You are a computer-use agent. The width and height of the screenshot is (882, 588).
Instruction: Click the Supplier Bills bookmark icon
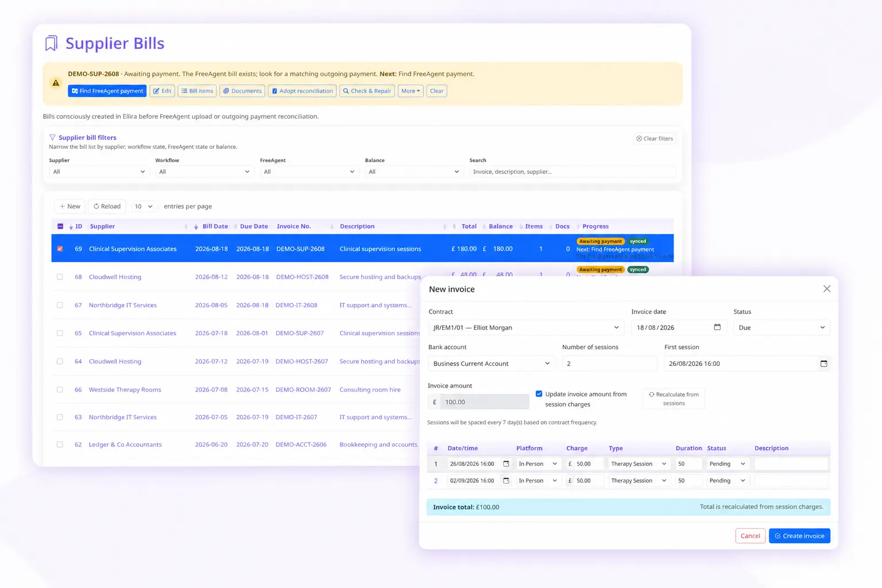click(x=51, y=43)
